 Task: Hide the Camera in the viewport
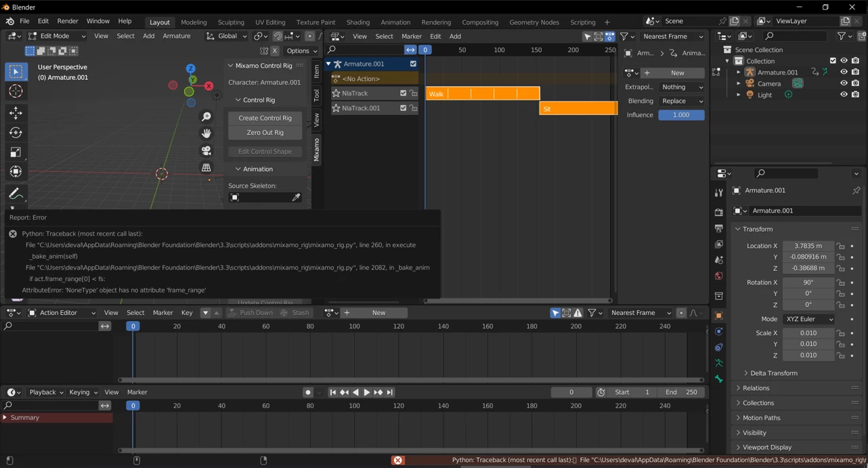(x=844, y=84)
